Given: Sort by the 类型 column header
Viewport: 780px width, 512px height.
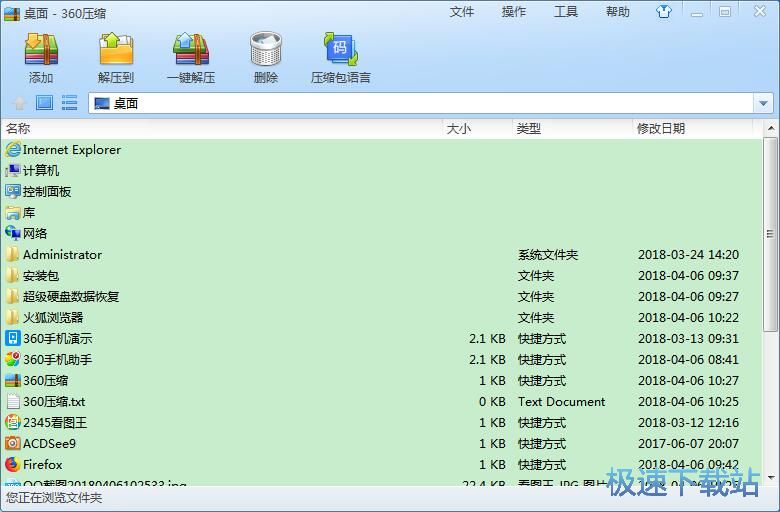Looking at the screenshot, I should pos(572,129).
